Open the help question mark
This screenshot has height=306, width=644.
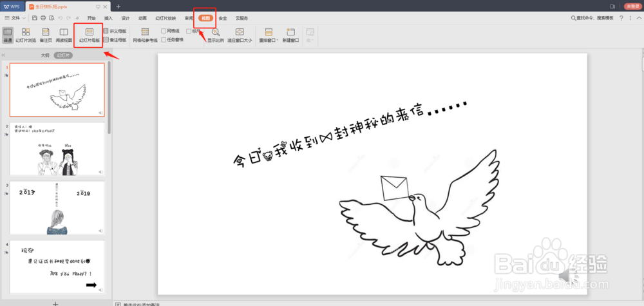coord(621,18)
